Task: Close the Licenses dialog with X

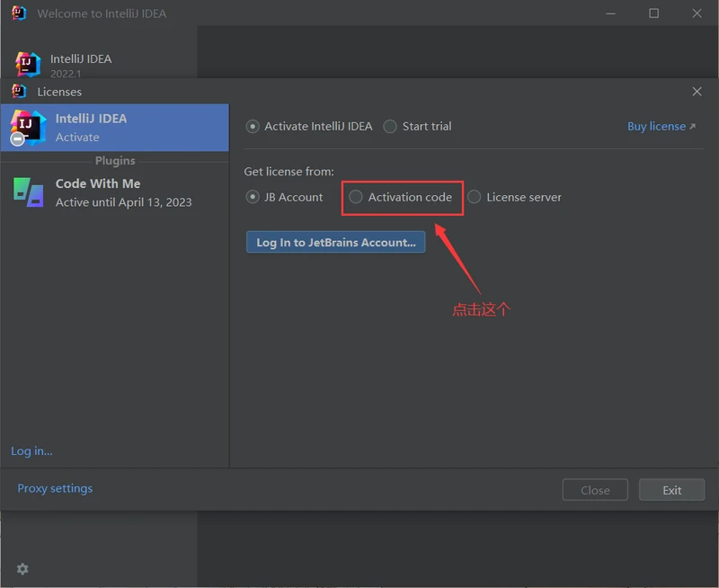Action: click(x=697, y=92)
